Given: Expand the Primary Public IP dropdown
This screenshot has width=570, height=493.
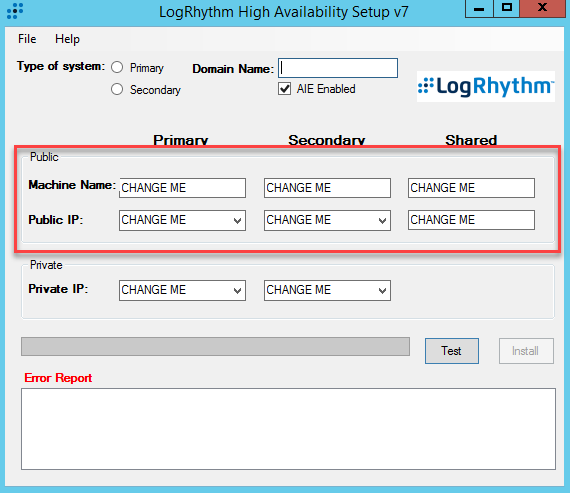Looking at the screenshot, I should [x=237, y=220].
